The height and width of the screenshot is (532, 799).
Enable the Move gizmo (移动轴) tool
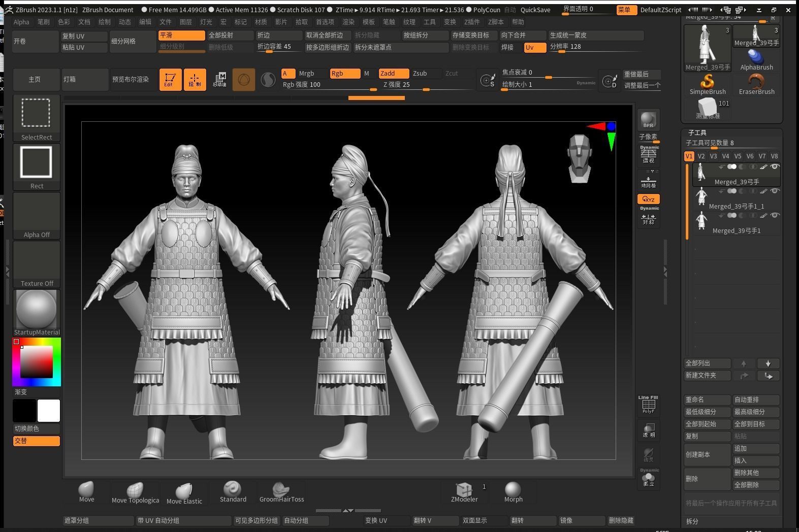click(x=219, y=80)
